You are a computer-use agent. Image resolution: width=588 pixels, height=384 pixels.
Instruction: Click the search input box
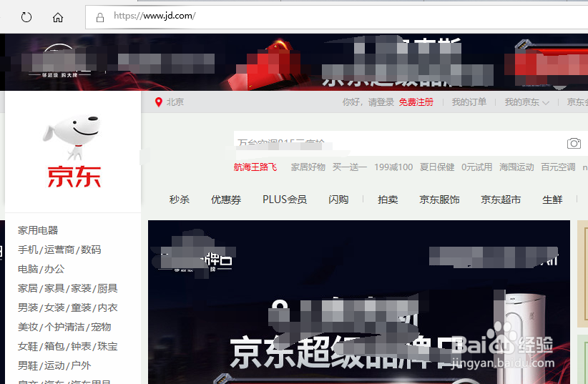click(x=398, y=143)
